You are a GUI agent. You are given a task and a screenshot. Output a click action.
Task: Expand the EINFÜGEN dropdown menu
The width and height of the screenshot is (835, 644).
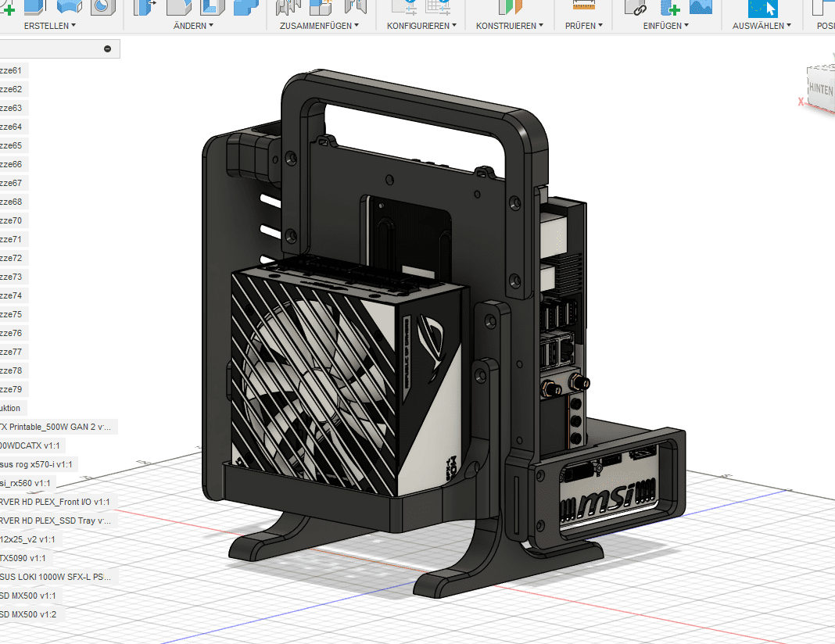tap(665, 26)
